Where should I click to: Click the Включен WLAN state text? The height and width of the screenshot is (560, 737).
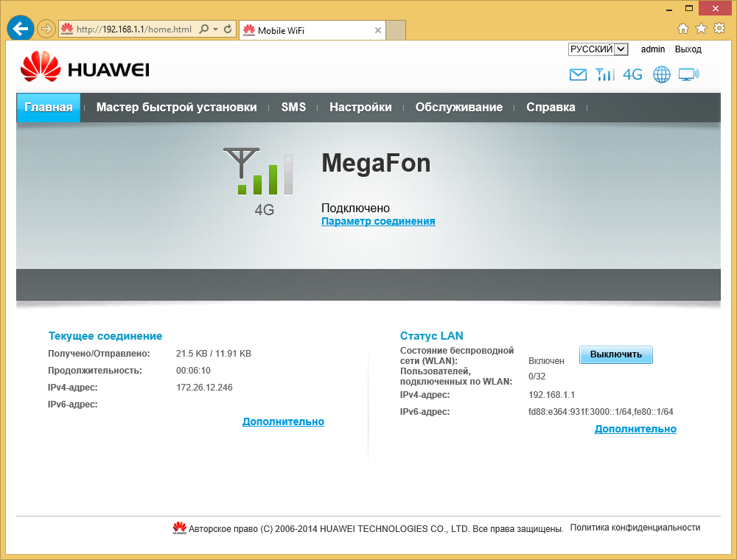tap(546, 361)
